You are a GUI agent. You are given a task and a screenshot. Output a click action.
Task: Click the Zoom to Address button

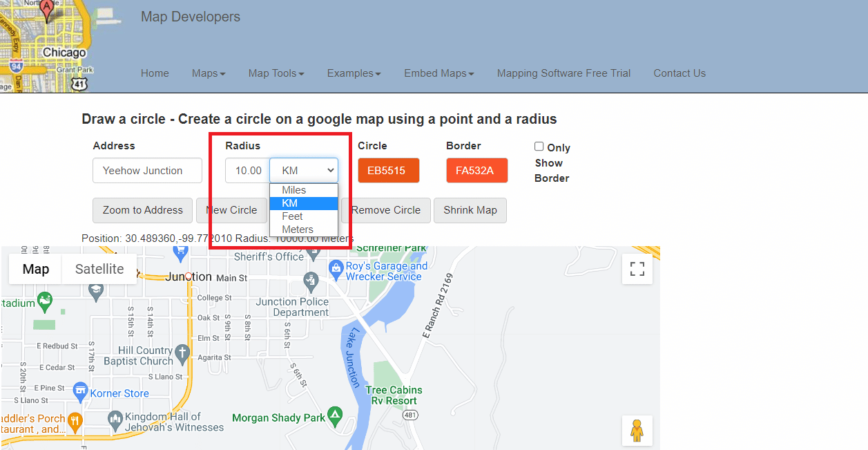[x=142, y=210]
